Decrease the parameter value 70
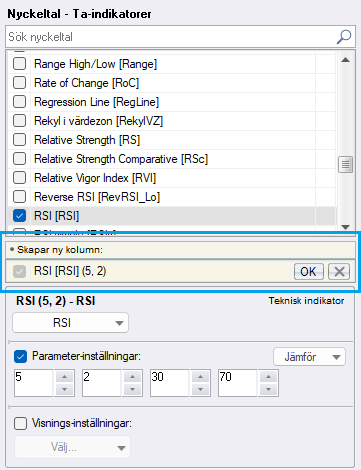 (x=268, y=389)
